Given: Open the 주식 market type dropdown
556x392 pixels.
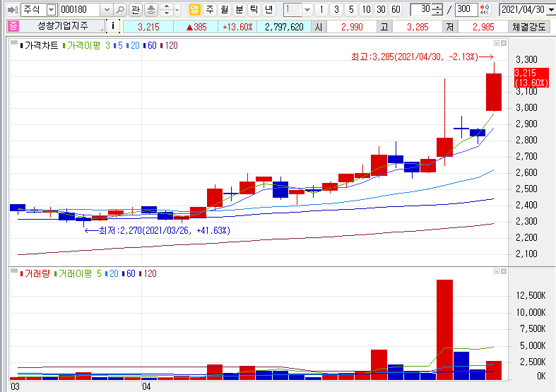Looking at the screenshot, I should tap(52, 10).
